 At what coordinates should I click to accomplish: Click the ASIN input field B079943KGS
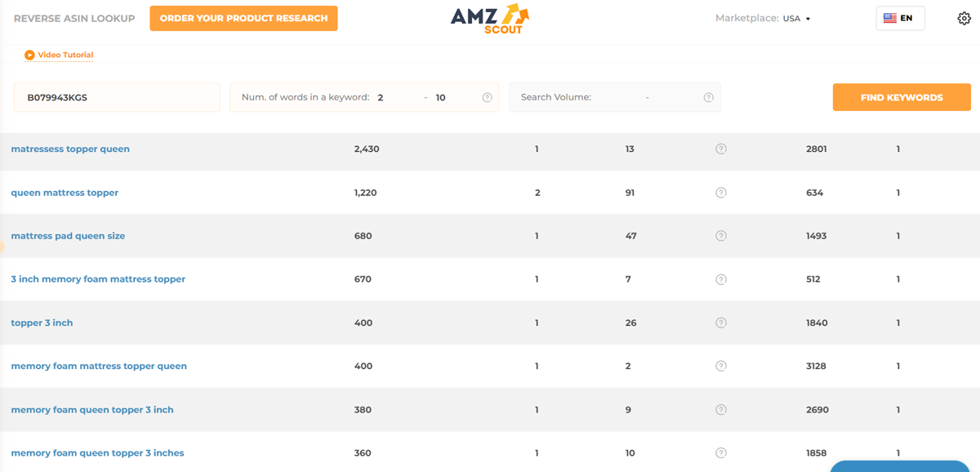(x=117, y=97)
